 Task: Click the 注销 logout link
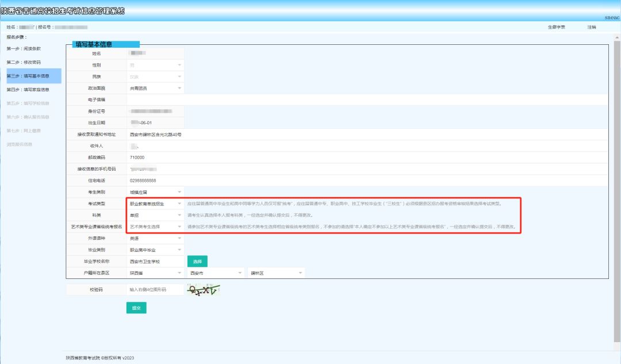pyautogui.click(x=592, y=27)
